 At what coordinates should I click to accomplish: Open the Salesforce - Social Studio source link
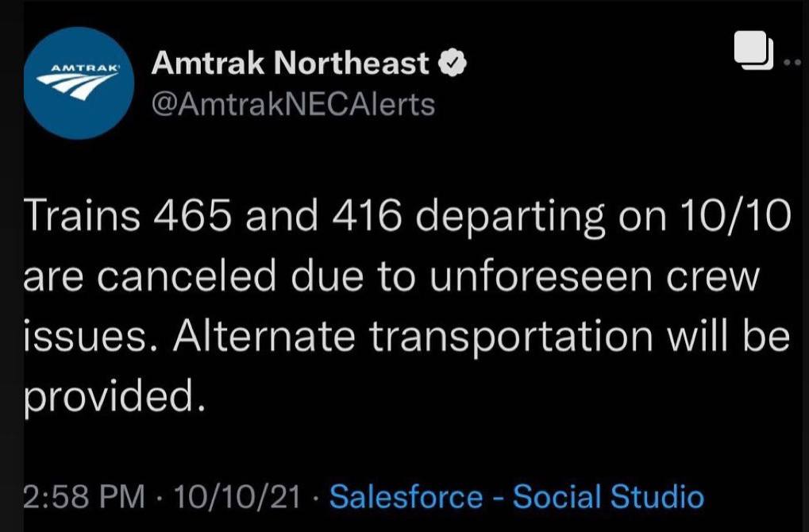pyautogui.click(x=517, y=496)
